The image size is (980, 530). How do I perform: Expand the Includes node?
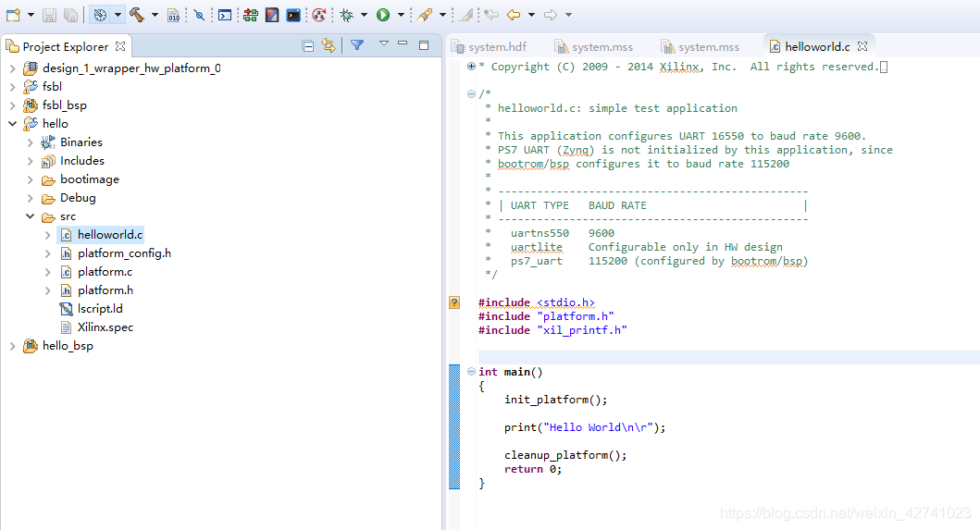click(x=30, y=161)
